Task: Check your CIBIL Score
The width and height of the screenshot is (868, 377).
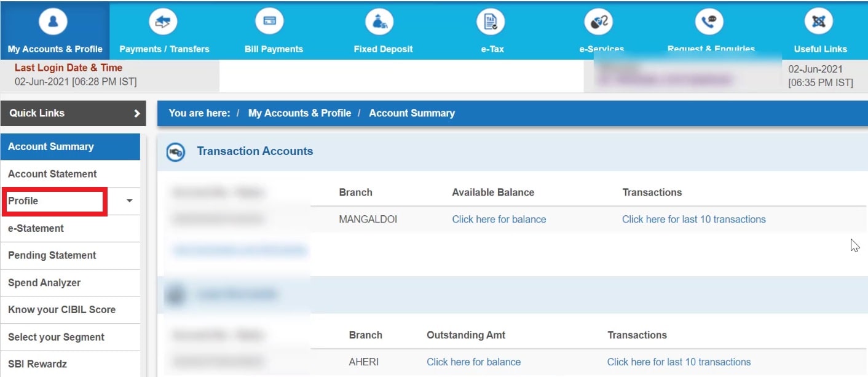Action: pos(61,309)
